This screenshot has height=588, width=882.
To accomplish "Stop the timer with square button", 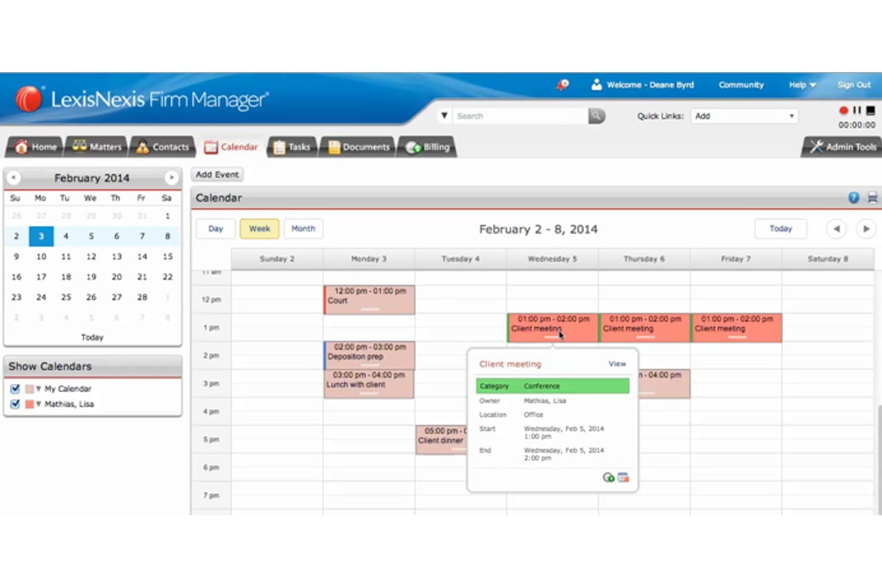I will click(871, 110).
